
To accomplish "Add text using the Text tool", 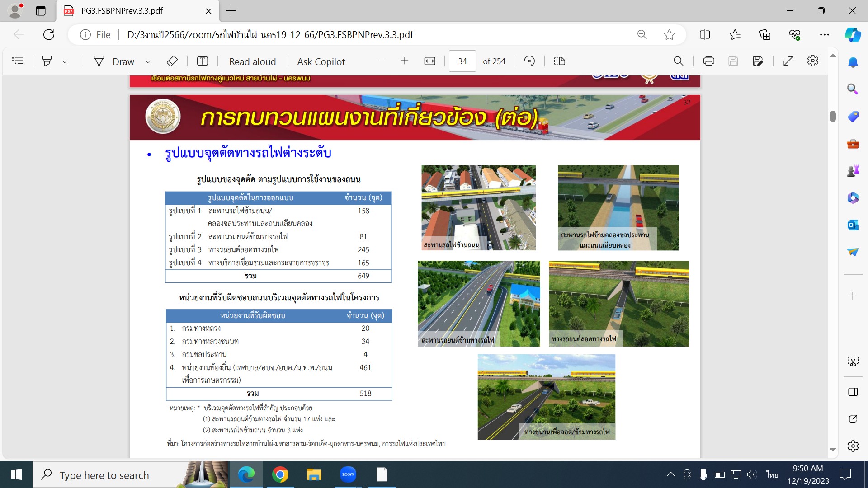I will (203, 61).
